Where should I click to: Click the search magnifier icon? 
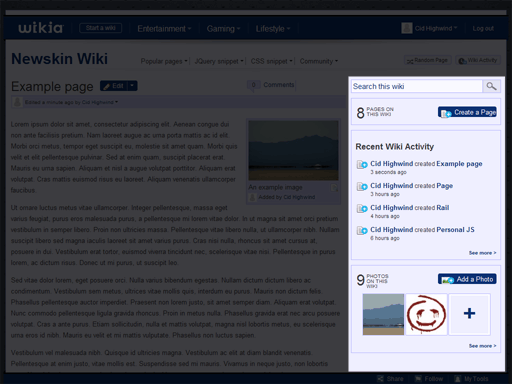(x=491, y=86)
